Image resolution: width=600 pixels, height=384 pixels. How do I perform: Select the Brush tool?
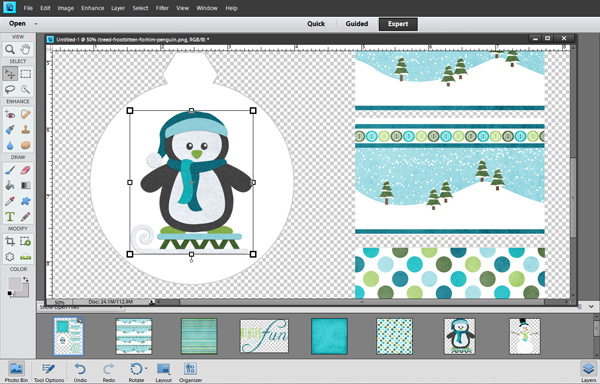(10, 170)
